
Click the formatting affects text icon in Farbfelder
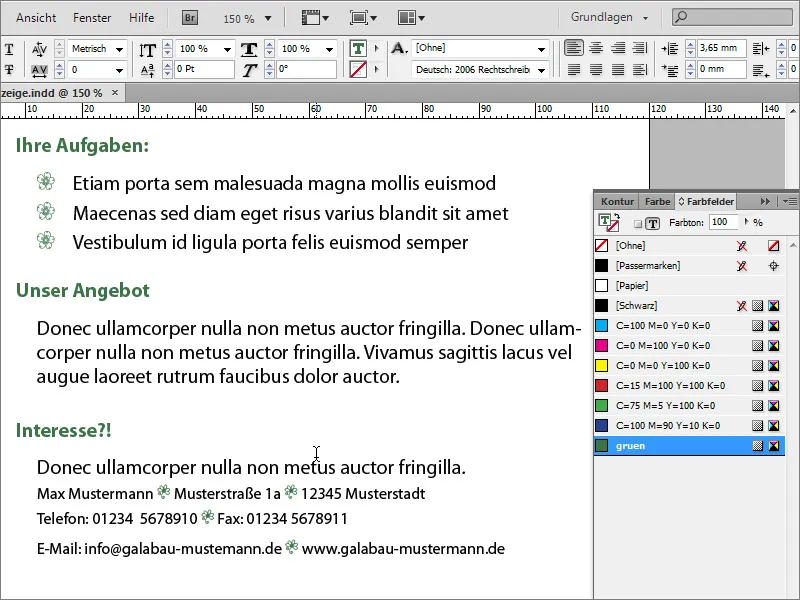(x=653, y=223)
